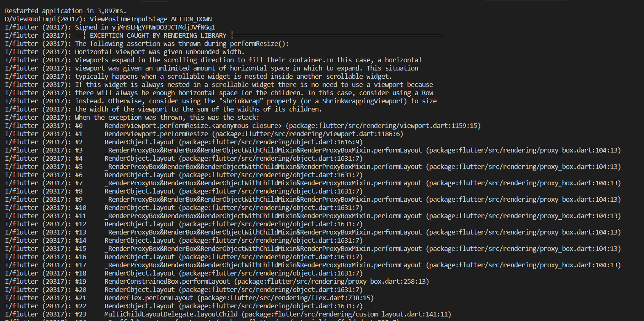Screen dimensions: 644x321
Task: Click the RenderConstrainedBox.performLayout text in frame #19
Action: 167,282
